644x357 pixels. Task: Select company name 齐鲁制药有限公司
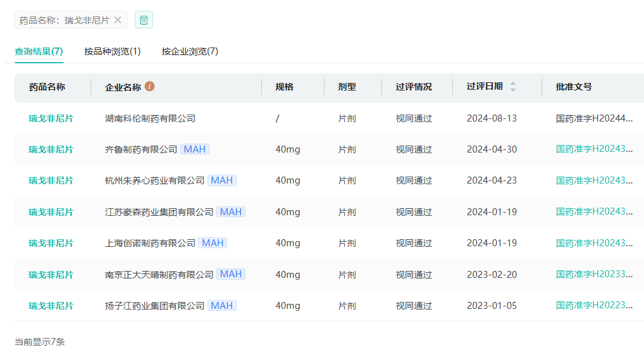pos(141,149)
